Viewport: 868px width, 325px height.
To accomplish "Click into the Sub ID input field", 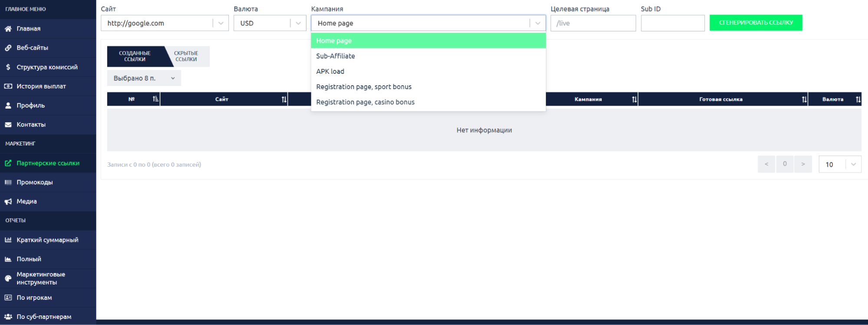I will (672, 23).
